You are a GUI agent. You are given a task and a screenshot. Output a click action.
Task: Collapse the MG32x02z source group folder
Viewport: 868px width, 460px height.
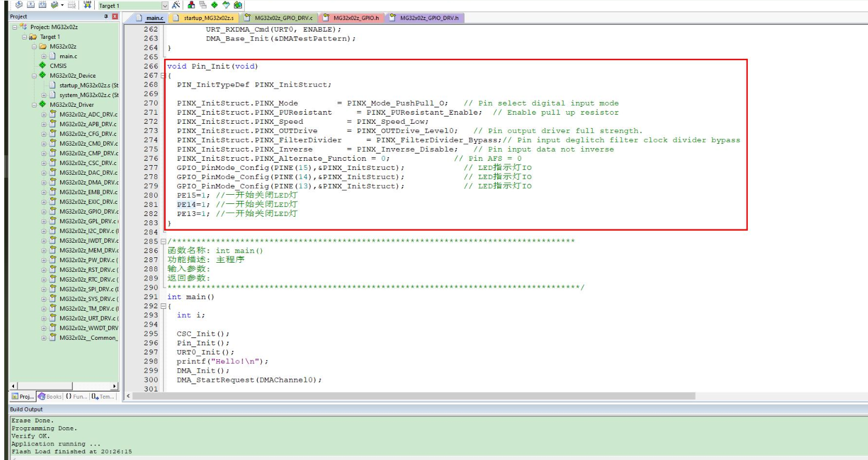(x=35, y=47)
